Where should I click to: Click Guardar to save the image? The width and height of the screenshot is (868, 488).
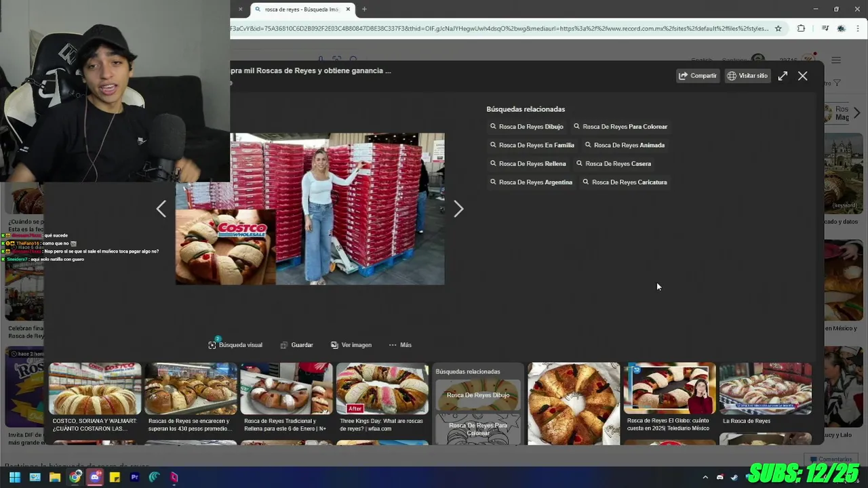coord(296,345)
